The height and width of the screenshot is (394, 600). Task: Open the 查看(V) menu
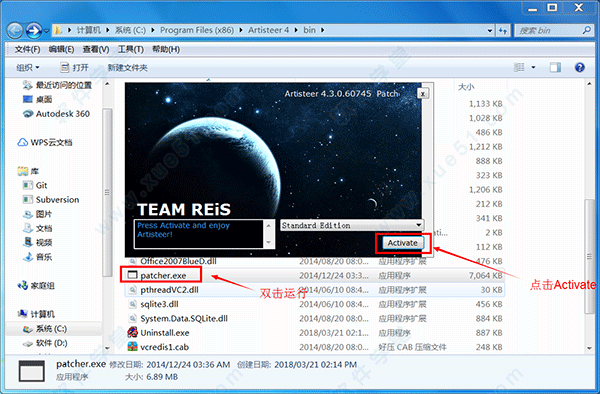point(96,49)
